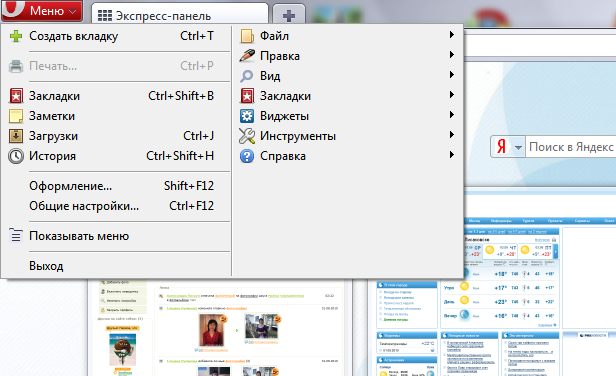Expand the right-column Закладки submenu arrow
Image resolution: width=616 pixels, height=376 pixels.
pyautogui.click(x=452, y=95)
